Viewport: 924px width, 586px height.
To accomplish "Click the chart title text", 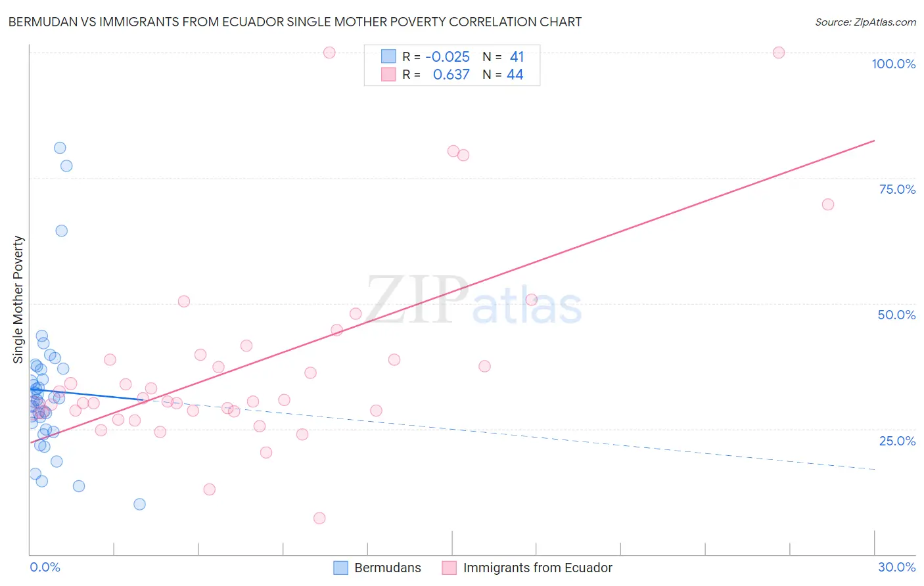I will 295,22.
